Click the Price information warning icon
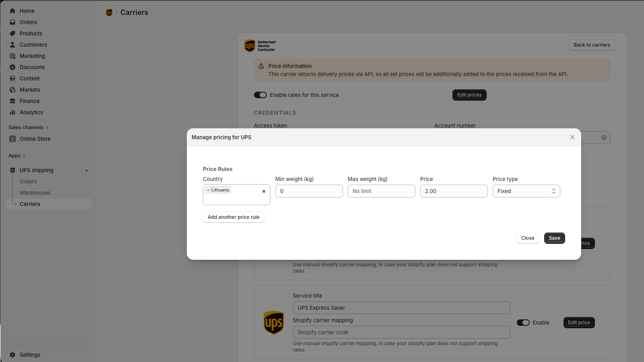644x362 pixels. point(261,66)
